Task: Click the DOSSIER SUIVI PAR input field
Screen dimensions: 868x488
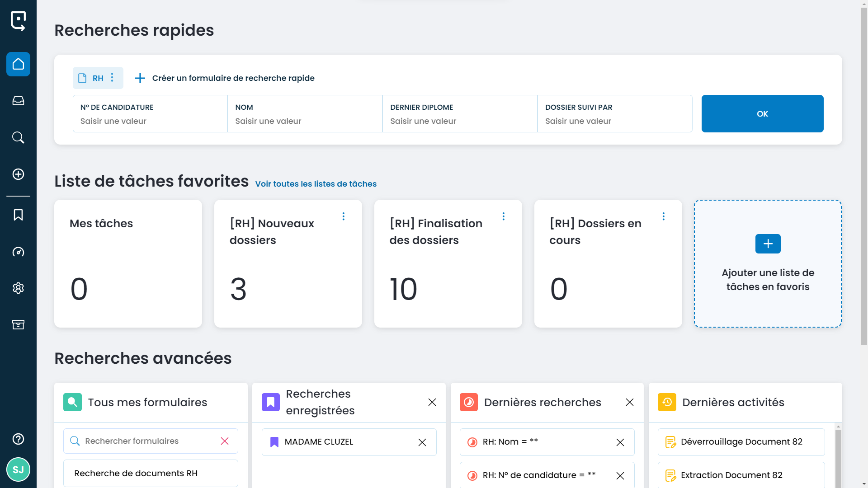Action: 615,113
